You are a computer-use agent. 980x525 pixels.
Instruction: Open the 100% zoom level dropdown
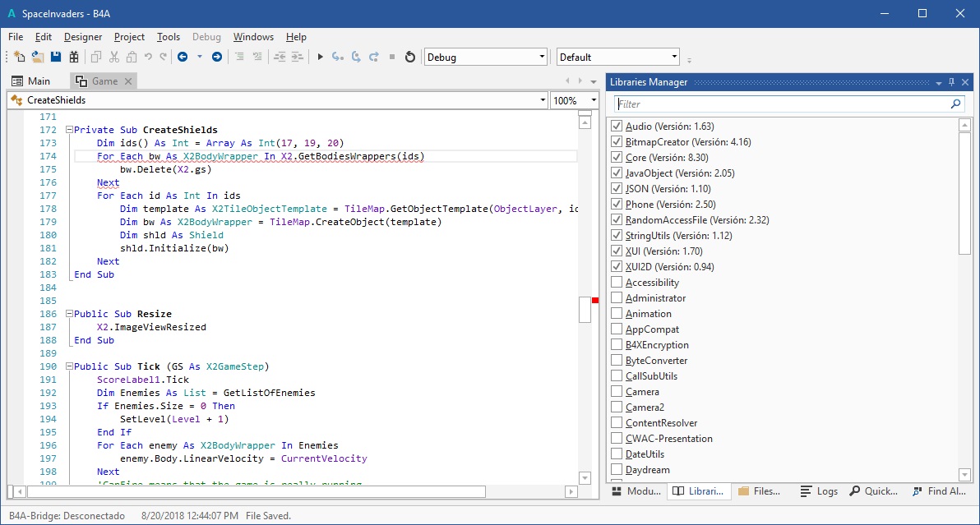pos(594,100)
